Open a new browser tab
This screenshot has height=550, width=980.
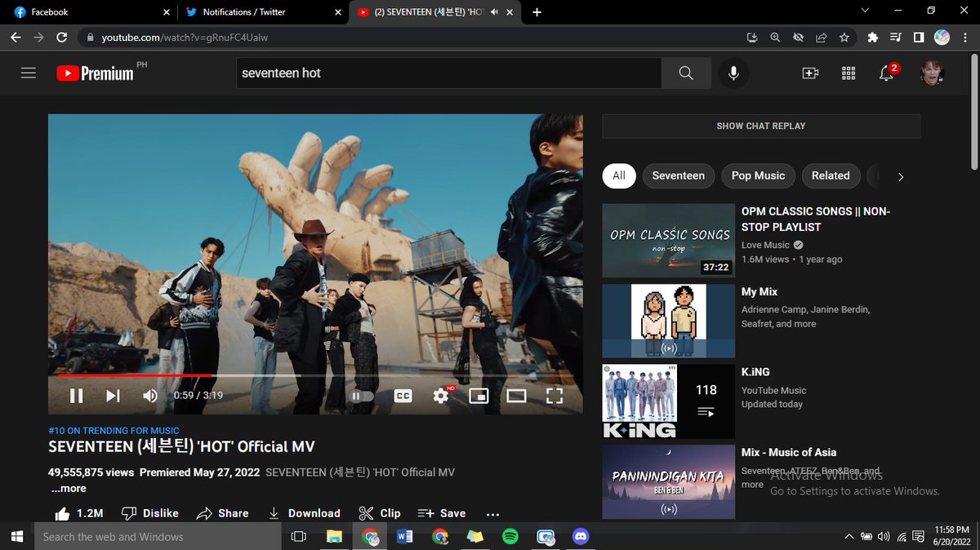(x=537, y=12)
